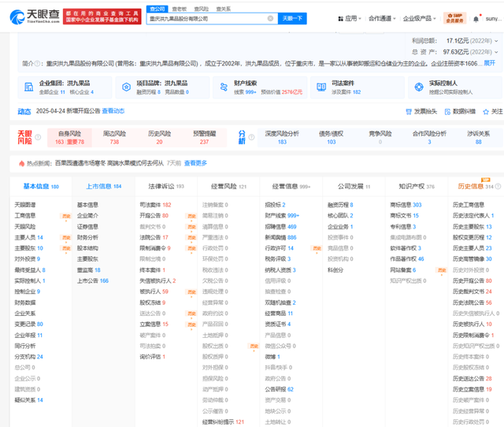
Task: Open the 查看更多 news link
Action: pos(195,163)
